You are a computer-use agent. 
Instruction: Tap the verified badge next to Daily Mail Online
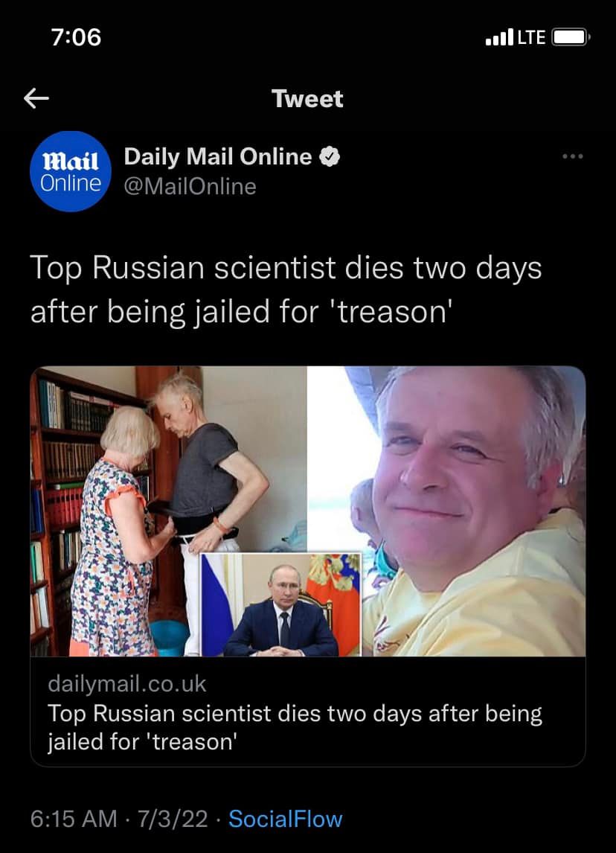click(330, 156)
